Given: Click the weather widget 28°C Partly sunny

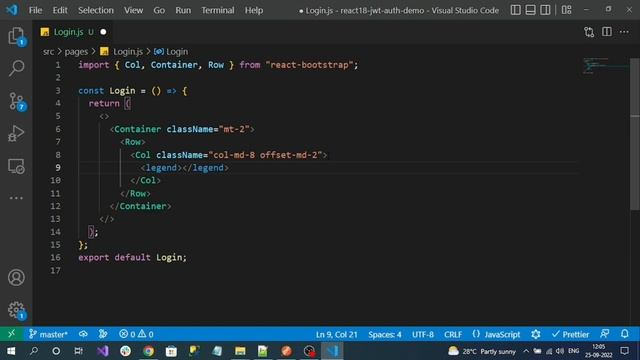Looking at the screenshot, I should point(482,351).
